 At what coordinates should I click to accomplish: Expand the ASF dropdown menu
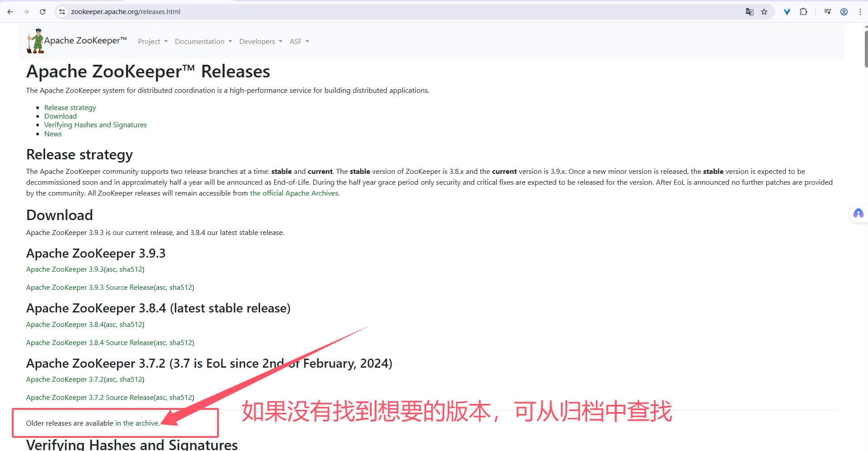(299, 42)
